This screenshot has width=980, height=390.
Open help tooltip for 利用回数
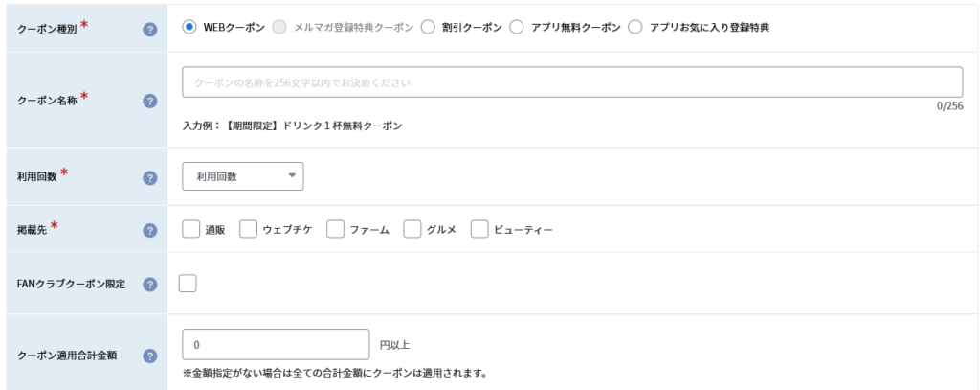(149, 177)
